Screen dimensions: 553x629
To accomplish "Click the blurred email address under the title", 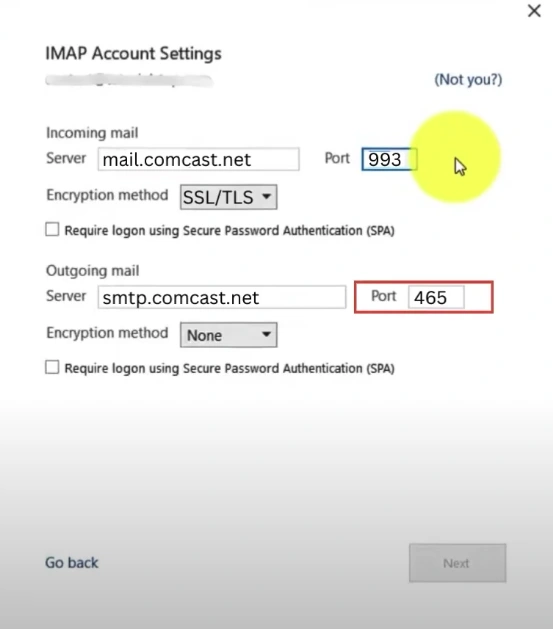I will [129, 80].
